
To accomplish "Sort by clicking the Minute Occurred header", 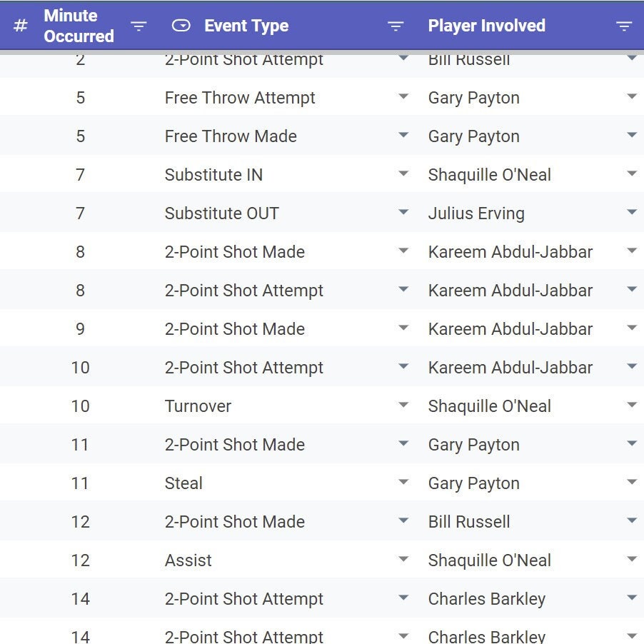I will coord(79,25).
